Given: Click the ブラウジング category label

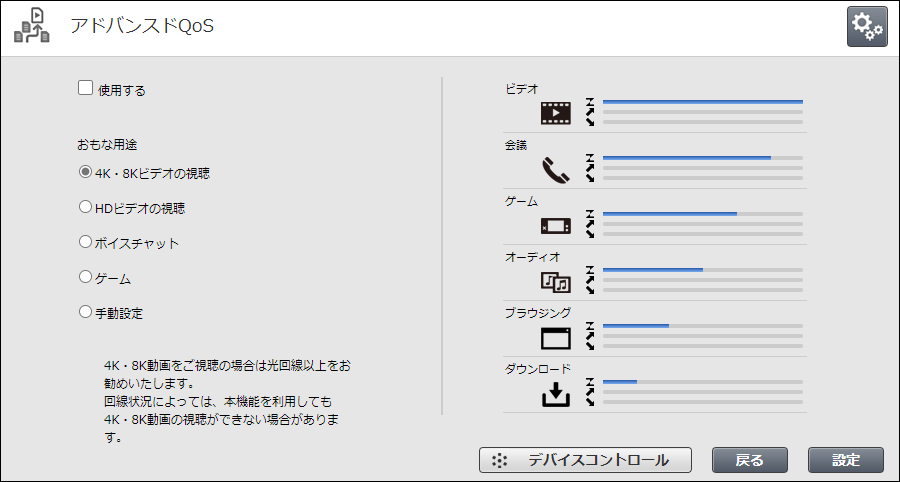Looking at the screenshot, I should 538,313.
